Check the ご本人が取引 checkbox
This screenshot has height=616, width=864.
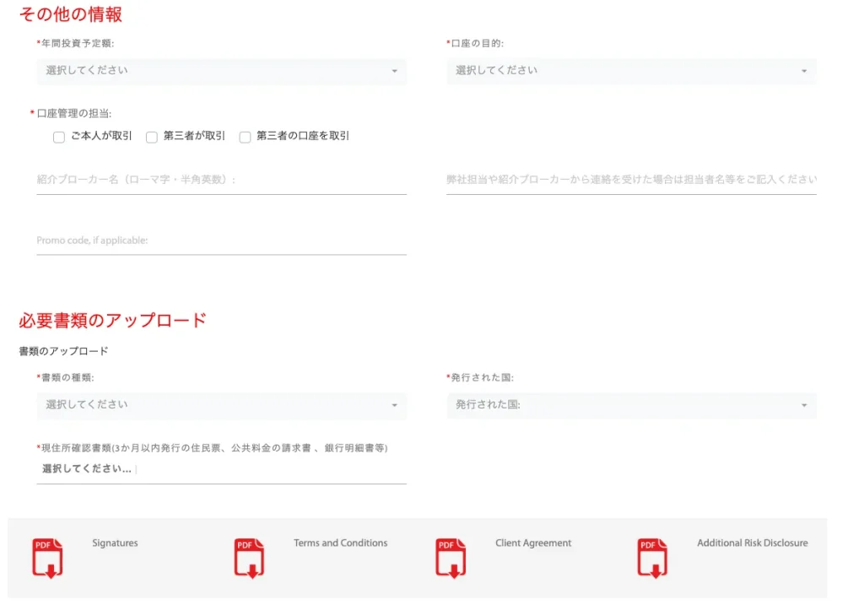[59, 137]
